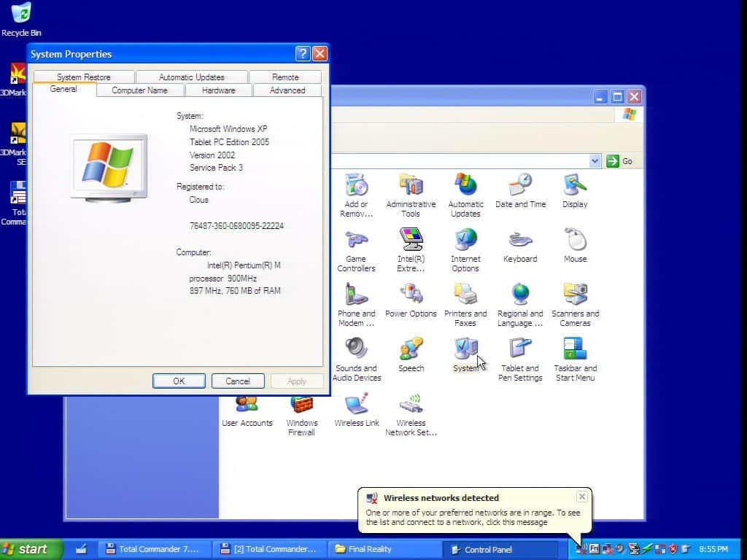Open Automatic Updates icon in Control Panel

(465, 195)
